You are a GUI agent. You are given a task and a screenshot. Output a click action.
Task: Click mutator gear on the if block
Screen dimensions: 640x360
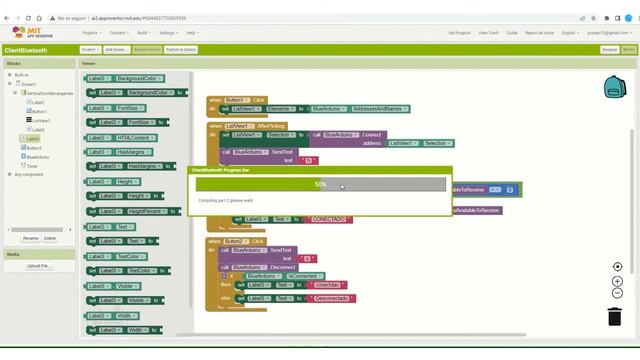click(x=223, y=276)
